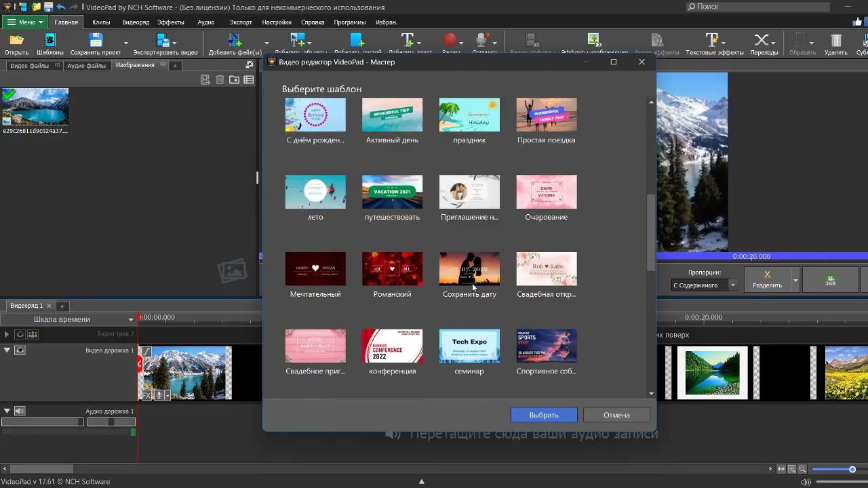The width and height of the screenshot is (868, 488).
Task: Click the 360 button in preview controls
Action: 830,279
